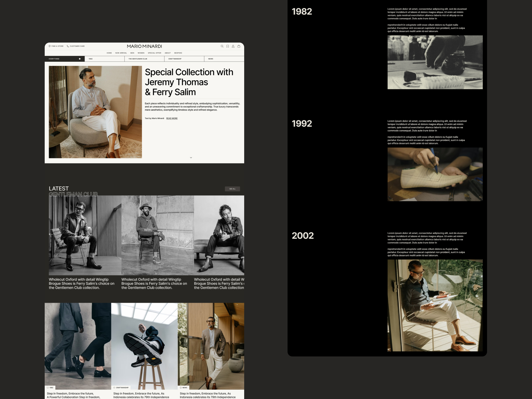Open the 1982 halftone shoe-polishing photo
The width and height of the screenshot is (532, 399).
[x=435, y=62]
